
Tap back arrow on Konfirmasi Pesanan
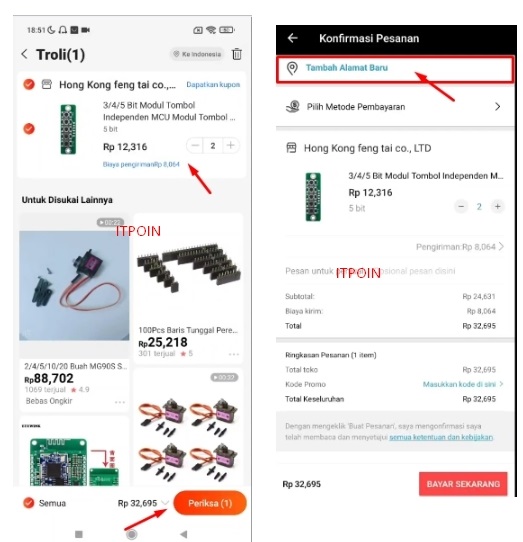pyautogui.click(x=292, y=38)
